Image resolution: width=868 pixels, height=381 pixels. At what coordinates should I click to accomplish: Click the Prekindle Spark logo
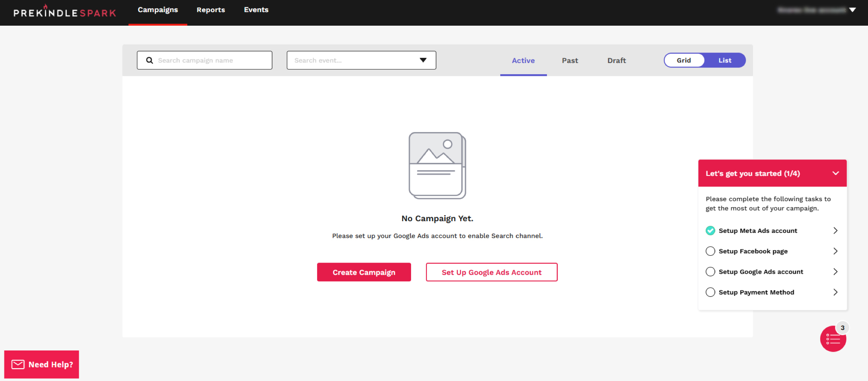point(64,12)
